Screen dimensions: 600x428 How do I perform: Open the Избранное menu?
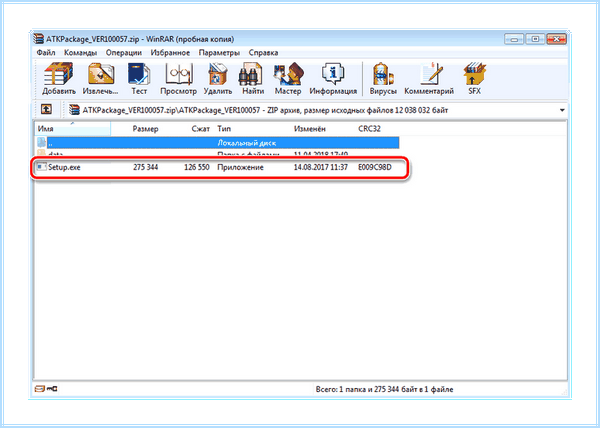pyautogui.click(x=170, y=52)
